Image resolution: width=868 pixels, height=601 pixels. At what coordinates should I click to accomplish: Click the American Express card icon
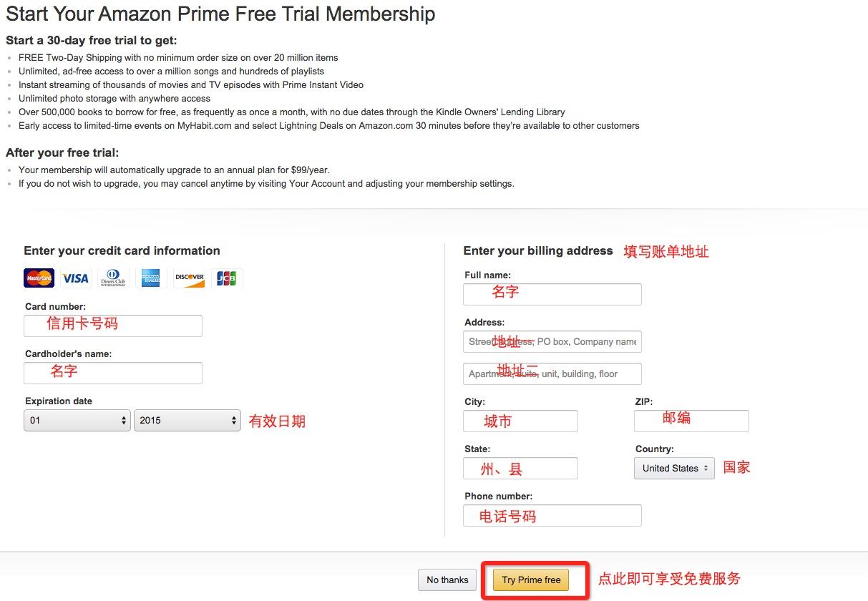click(x=151, y=278)
